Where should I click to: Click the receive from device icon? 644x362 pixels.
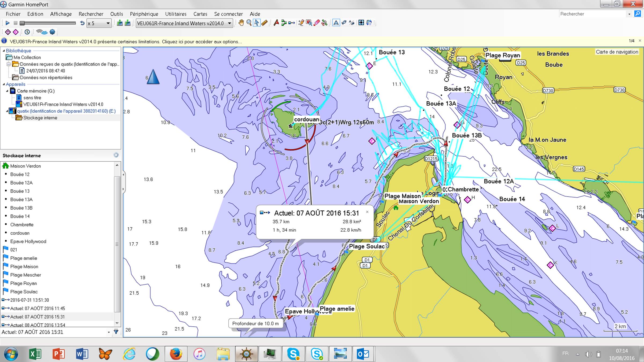coord(128,23)
